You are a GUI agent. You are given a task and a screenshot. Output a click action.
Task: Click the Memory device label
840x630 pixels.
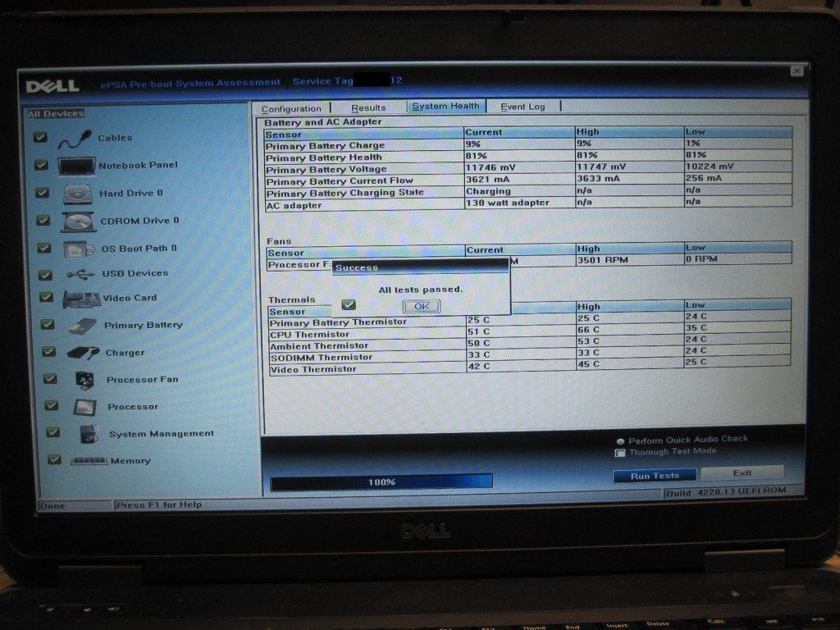pos(130,461)
